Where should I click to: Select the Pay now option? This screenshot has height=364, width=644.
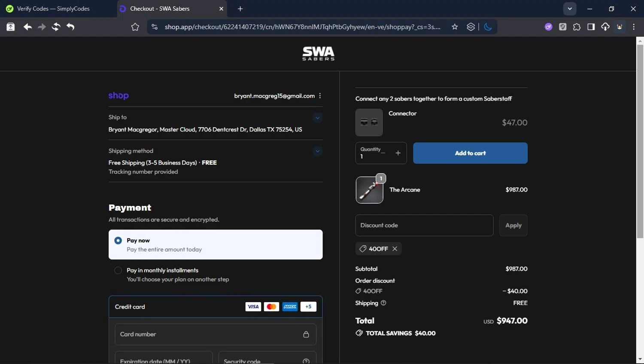coord(216,245)
